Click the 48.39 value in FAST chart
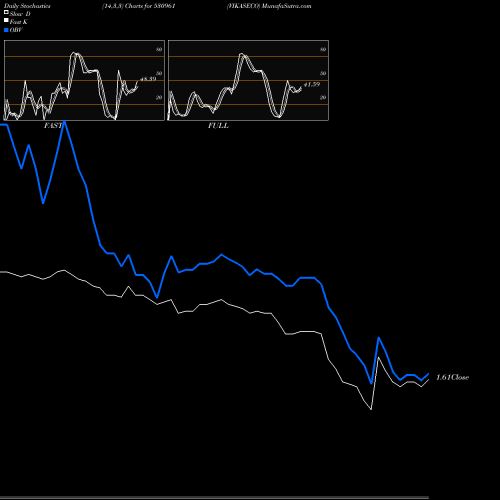Viewport: 500px width, 500px height. (x=148, y=79)
